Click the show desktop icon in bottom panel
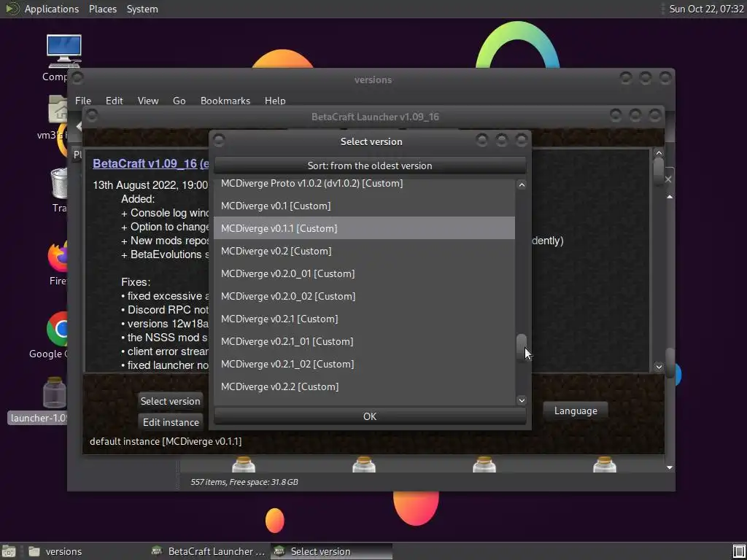Viewport: 747px width, 560px height. point(9,551)
